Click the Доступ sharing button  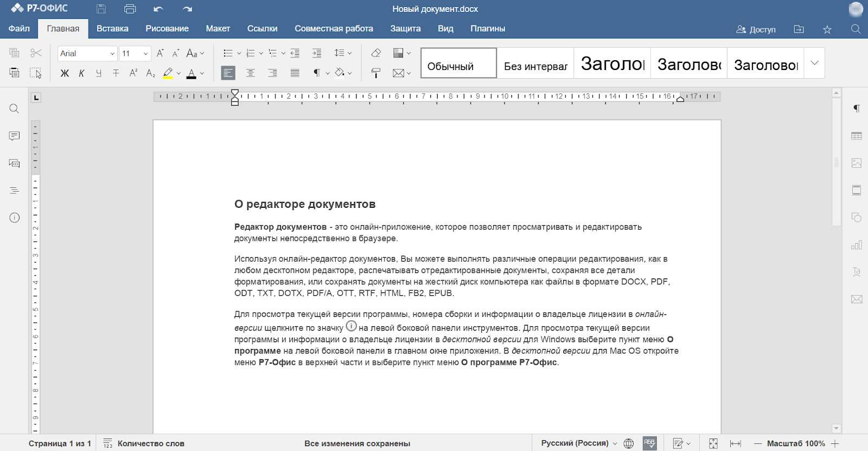tap(756, 29)
